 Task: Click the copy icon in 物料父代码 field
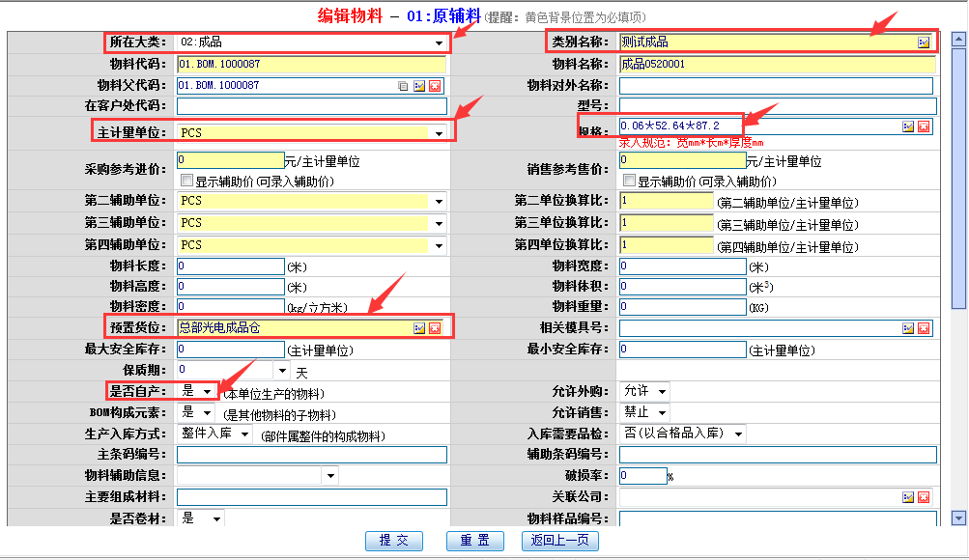pos(404,86)
